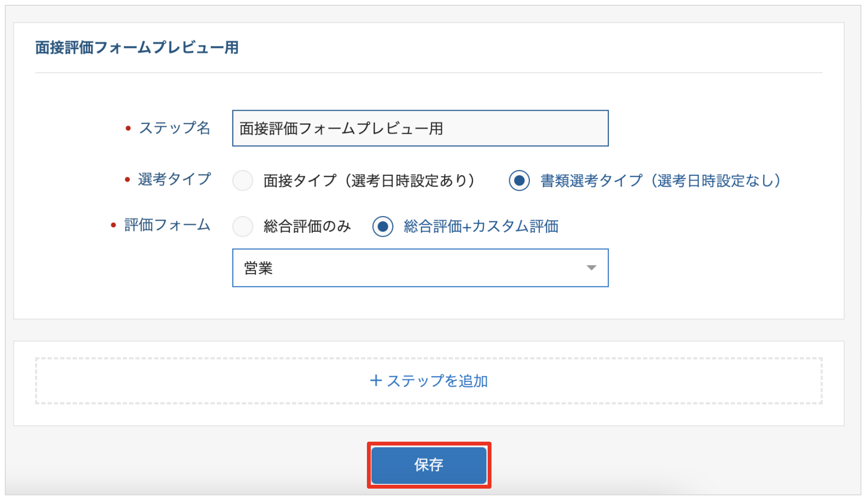Click the 書類選考タイプ(選考日時設定なし)label text

tap(661, 181)
